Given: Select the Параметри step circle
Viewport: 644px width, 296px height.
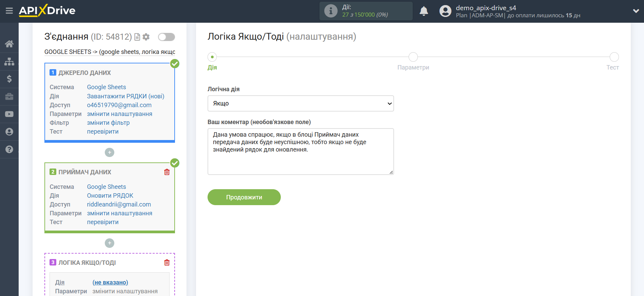Looking at the screenshot, I should [x=413, y=57].
